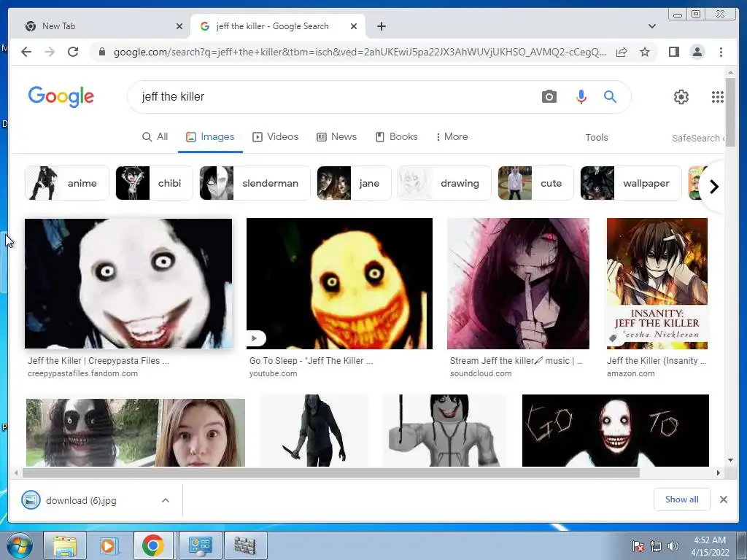
Task: Share this page via address bar icon
Action: click(x=622, y=52)
